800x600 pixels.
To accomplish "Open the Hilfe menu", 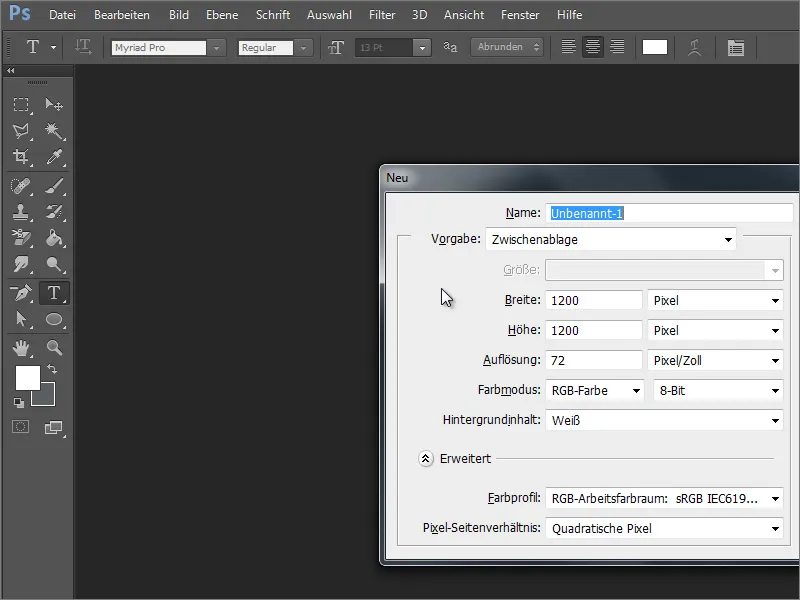I will tap(569, 15).
